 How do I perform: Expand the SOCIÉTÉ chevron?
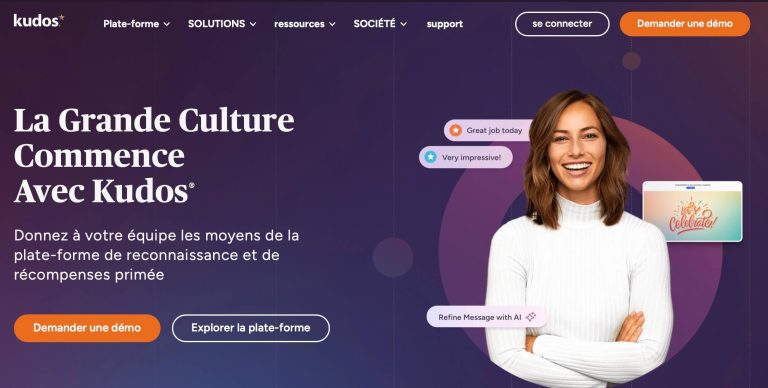pyautogui.click(x=403, y=24)
